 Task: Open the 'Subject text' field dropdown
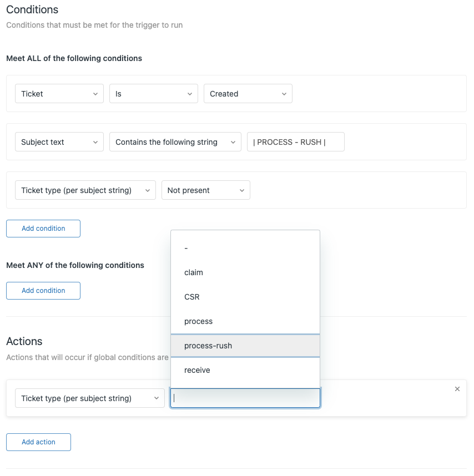click(59, 142)
